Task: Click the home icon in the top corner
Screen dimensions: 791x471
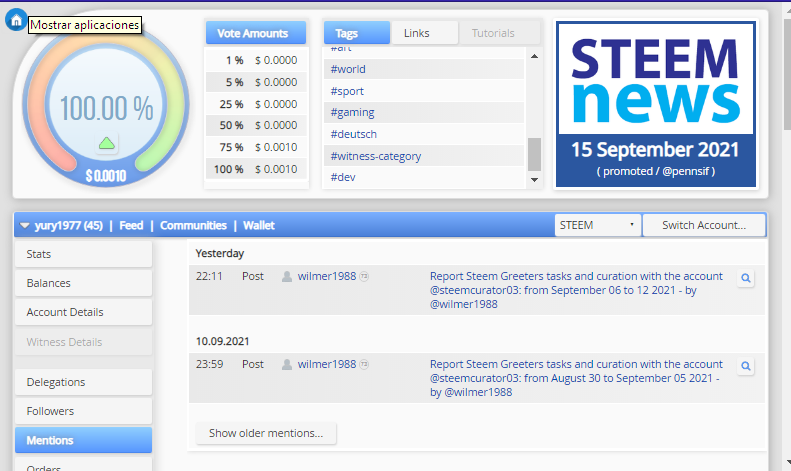Action: click(16, 20)
